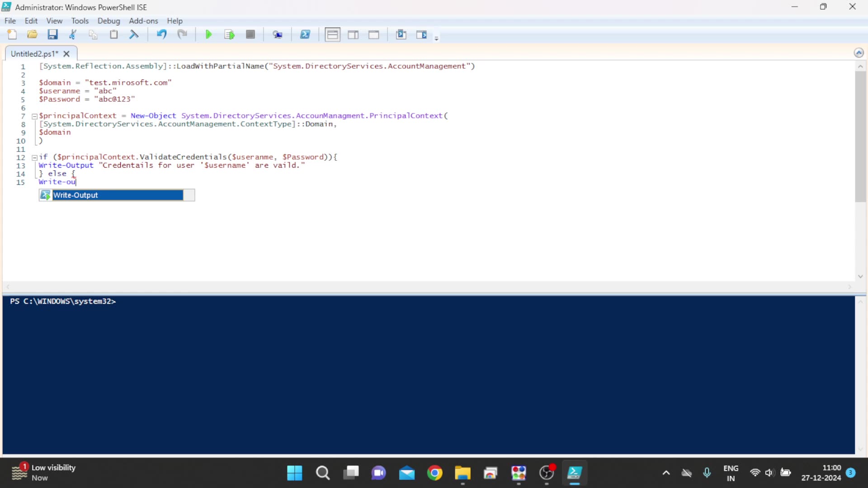The height and width of the screenshot is (488, 868).
Task: Collapse the if block at line 12
Action: point(34,158)
